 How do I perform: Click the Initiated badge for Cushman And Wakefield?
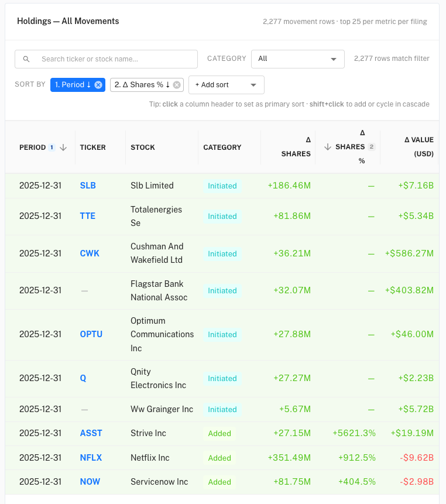point(222,253)
